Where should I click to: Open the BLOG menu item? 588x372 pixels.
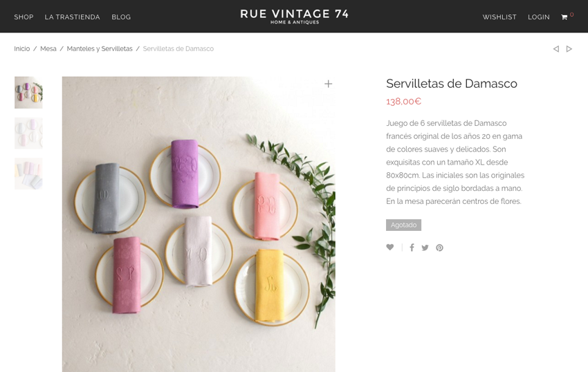121,17
